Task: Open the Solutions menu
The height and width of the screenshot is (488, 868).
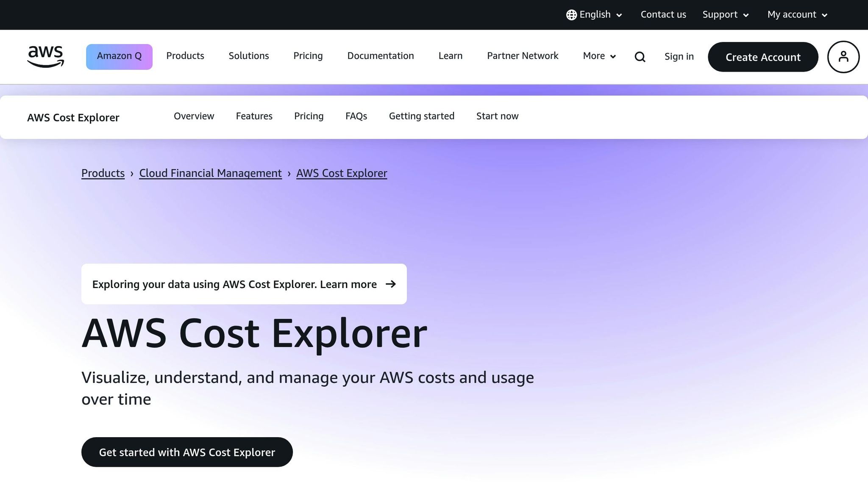Action: (x=249, y=56)
